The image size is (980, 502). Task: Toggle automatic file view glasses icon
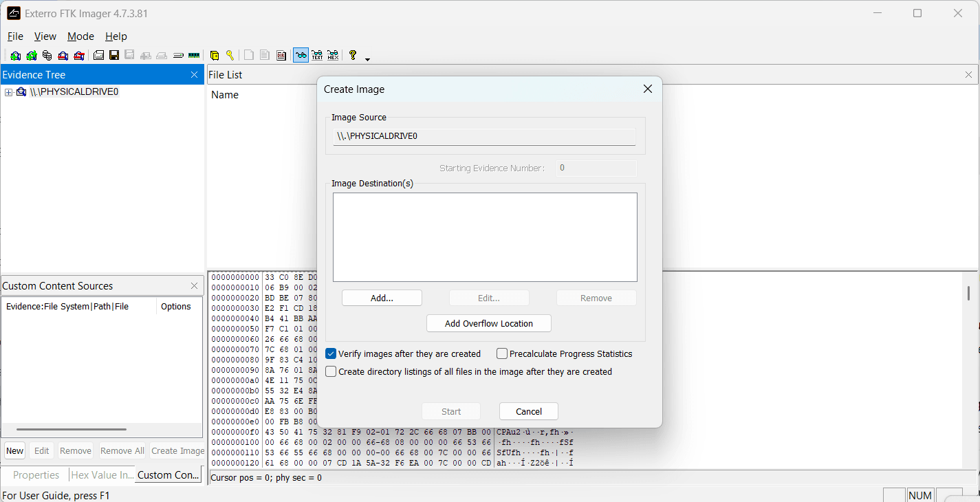pos(301,55)
